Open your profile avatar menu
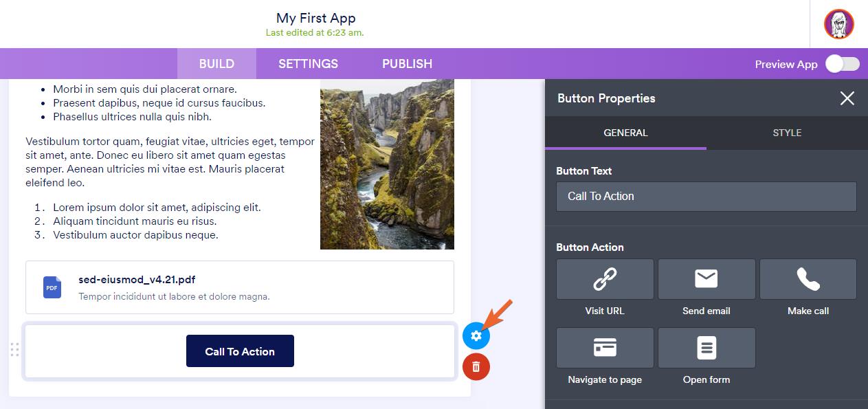 tap(837, 24)
